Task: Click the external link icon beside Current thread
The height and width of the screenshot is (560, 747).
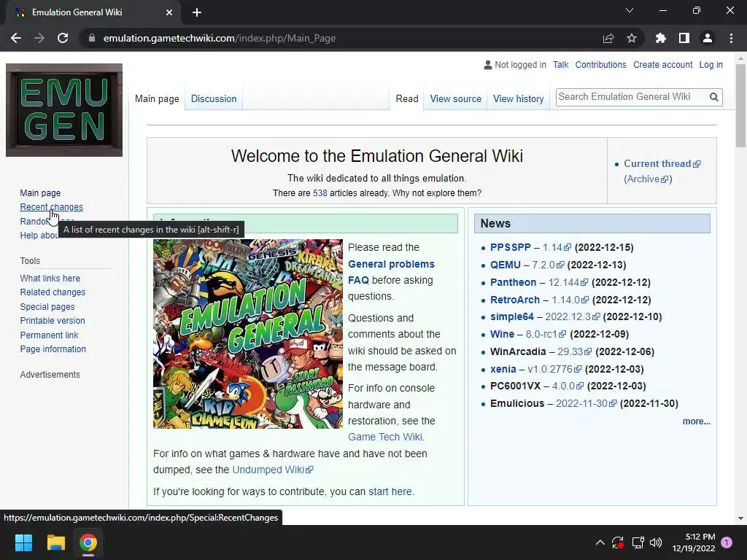Action: click(697, 164)
